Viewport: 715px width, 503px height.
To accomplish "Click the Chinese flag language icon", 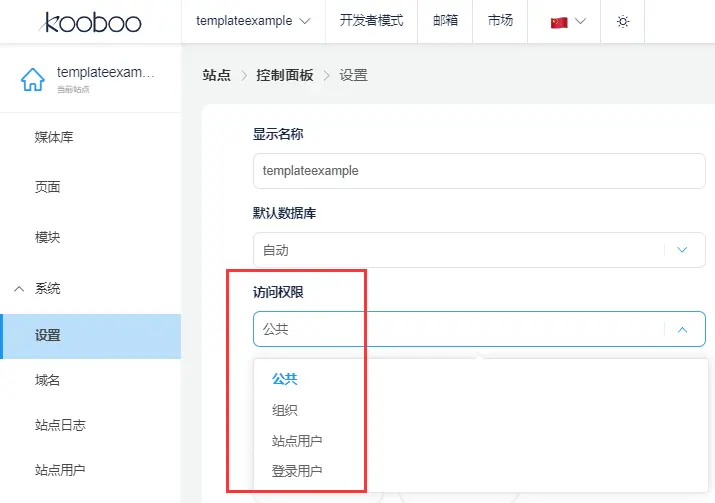I will tap(559, 21).
